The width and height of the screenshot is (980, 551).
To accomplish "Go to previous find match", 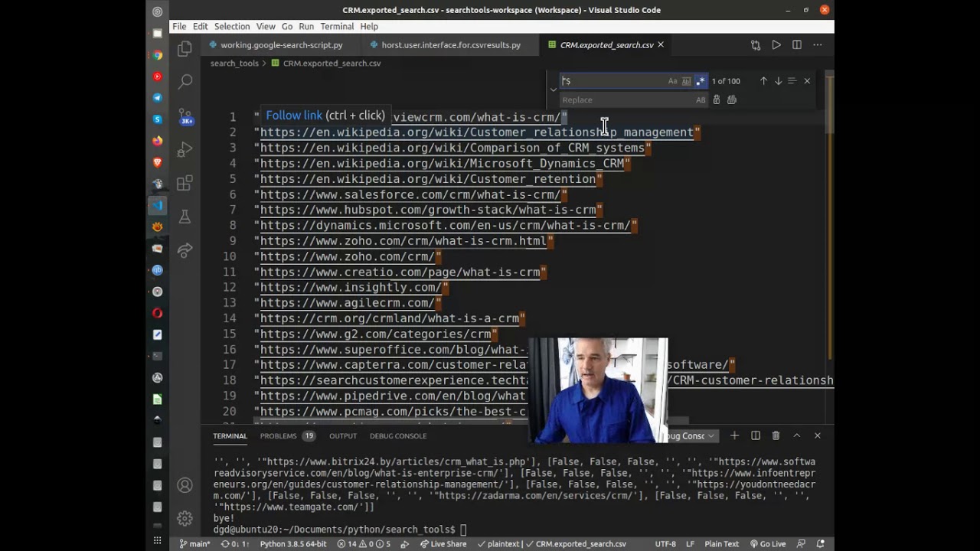I will [x=763, y=81].
